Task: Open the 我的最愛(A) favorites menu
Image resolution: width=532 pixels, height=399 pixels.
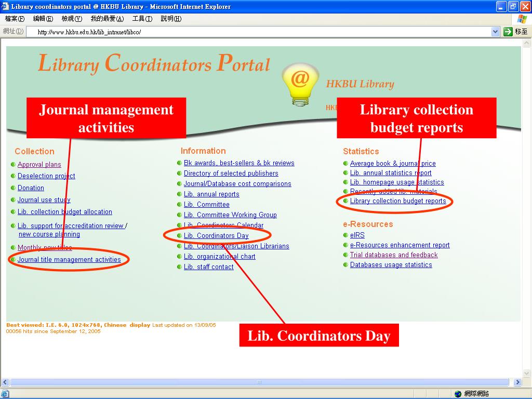Action: coord(107,19)
